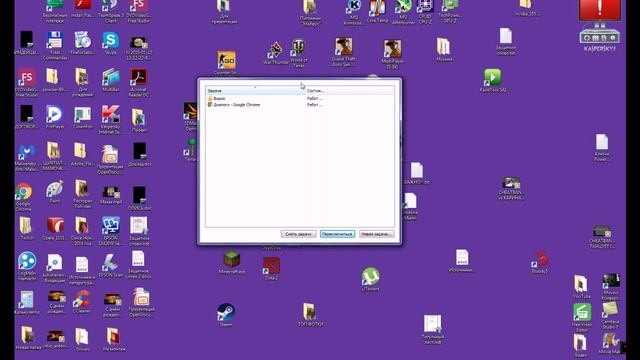Screen dimensions: 640x360
Task: Open the Twitch folder icon
Action: (27, 228)
